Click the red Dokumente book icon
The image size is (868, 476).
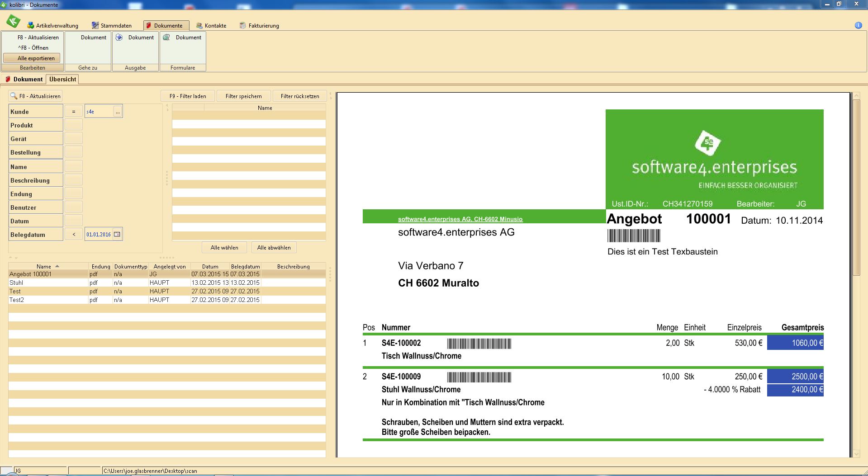pos(148,26)
